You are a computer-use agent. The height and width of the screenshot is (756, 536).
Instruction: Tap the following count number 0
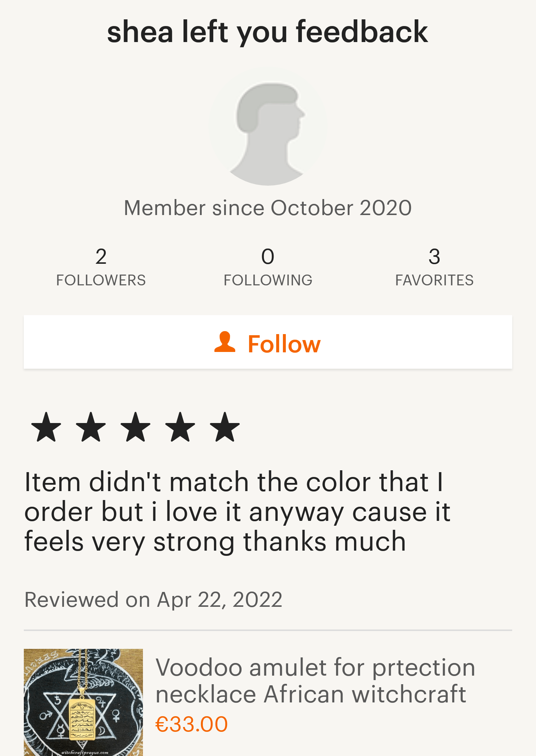pos(268,256)
